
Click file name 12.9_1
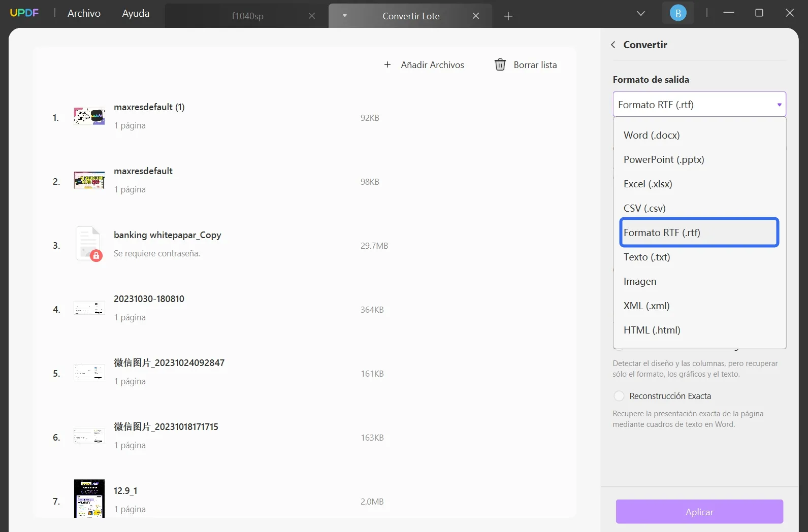pos(125,491)
